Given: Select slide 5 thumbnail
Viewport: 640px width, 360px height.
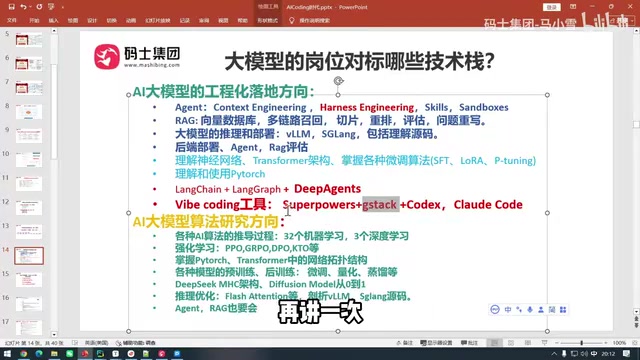Looking at the screenshot, I should pyautogui.click(x=29, y=40).
